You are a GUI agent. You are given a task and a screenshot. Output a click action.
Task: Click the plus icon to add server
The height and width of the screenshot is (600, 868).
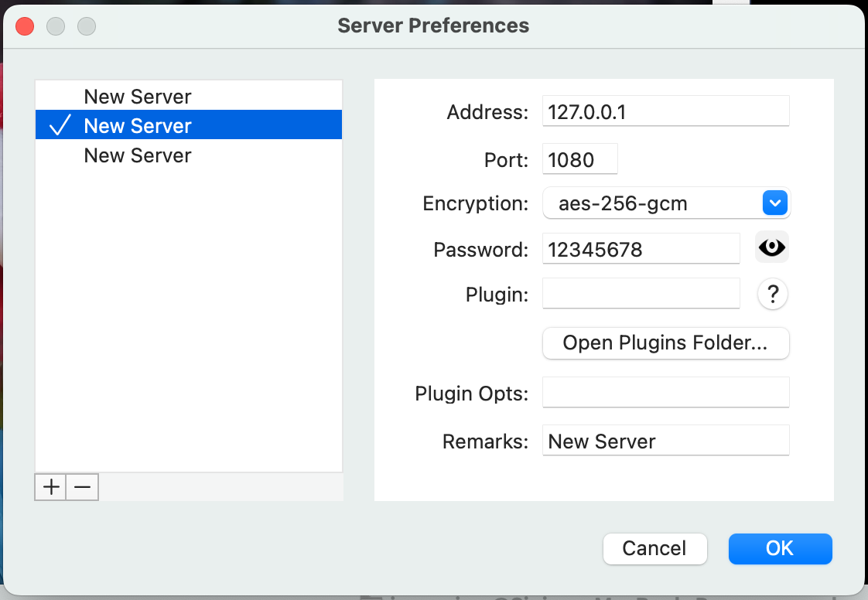[51, 487]
